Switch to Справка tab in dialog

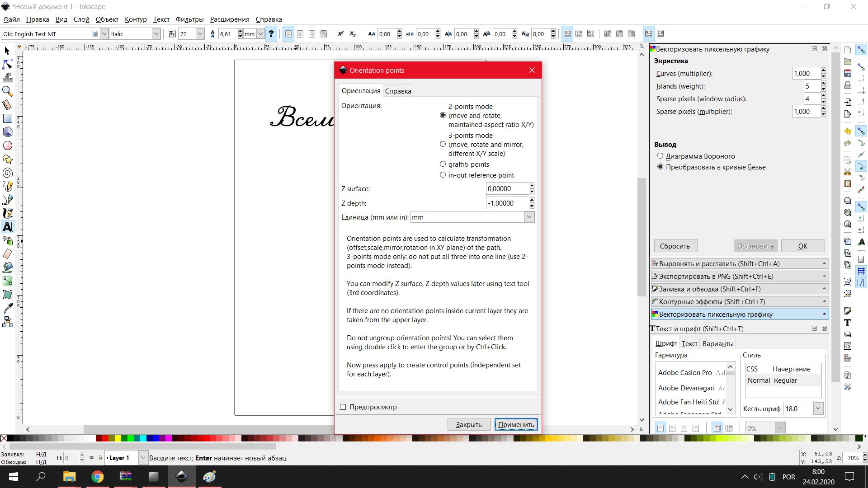click(398, 91)
